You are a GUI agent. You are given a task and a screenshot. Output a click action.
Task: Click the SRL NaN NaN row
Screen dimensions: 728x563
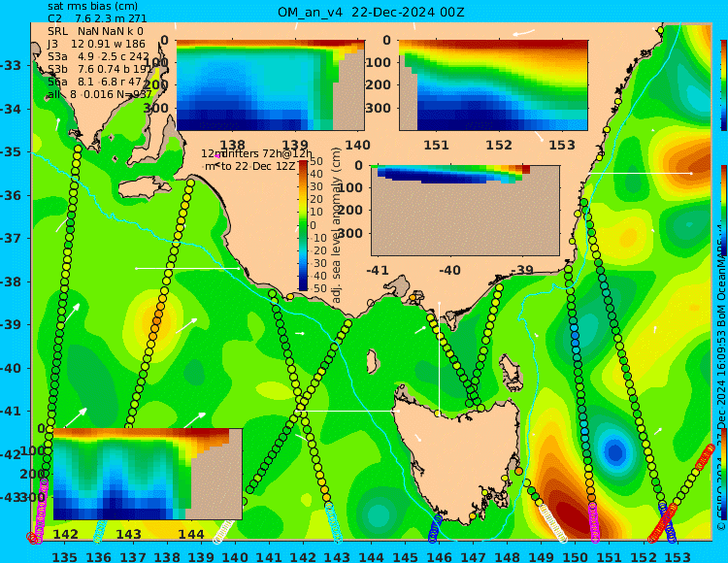95,31
